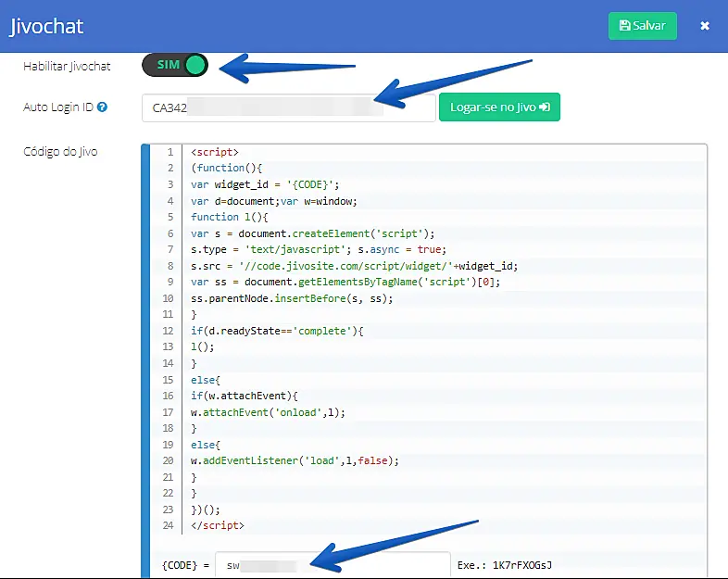Click the d.readyState=='complete' code line
This screenshot has width=728, height=579.
click(x=276, y=331)
